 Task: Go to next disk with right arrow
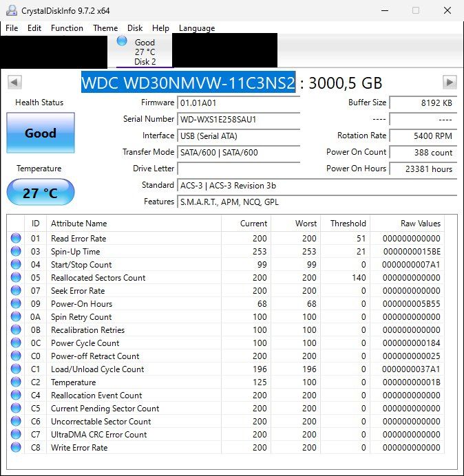point(450,83)
